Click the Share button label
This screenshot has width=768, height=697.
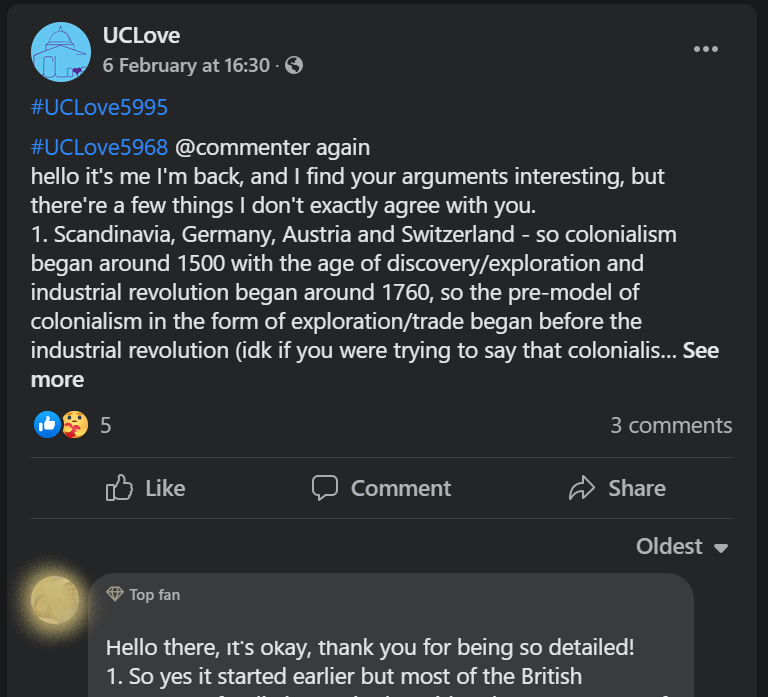pyautogui.click(x=637, y=488)
